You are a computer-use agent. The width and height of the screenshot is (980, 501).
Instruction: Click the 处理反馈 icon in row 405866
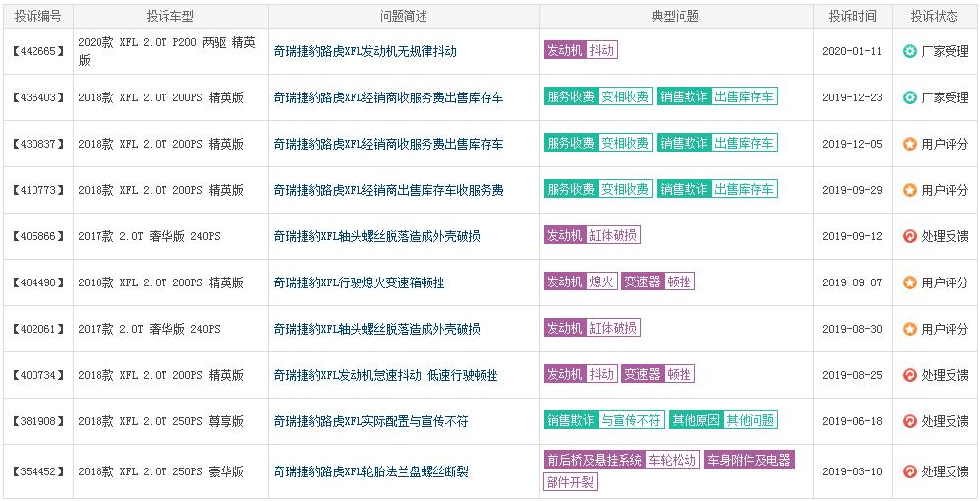[x=910, y=236]
